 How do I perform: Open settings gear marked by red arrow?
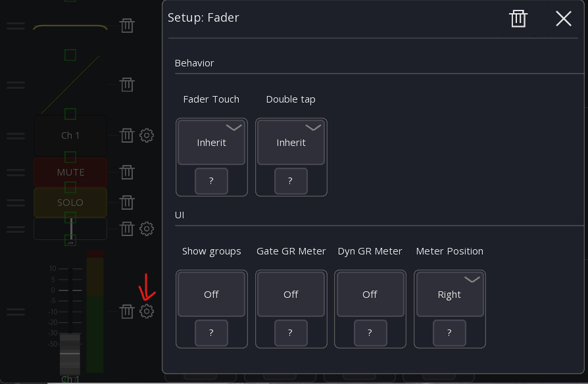tap(147, 312)
